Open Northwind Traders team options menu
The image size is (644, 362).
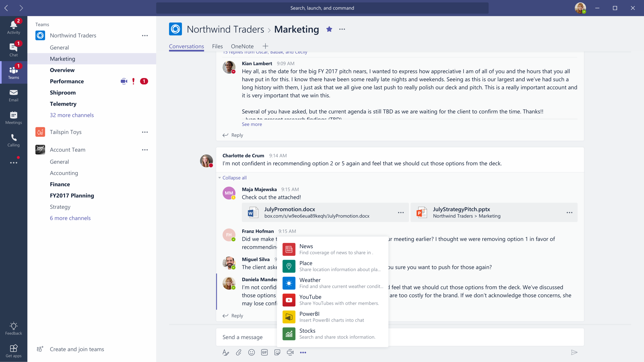coord(145,36)
